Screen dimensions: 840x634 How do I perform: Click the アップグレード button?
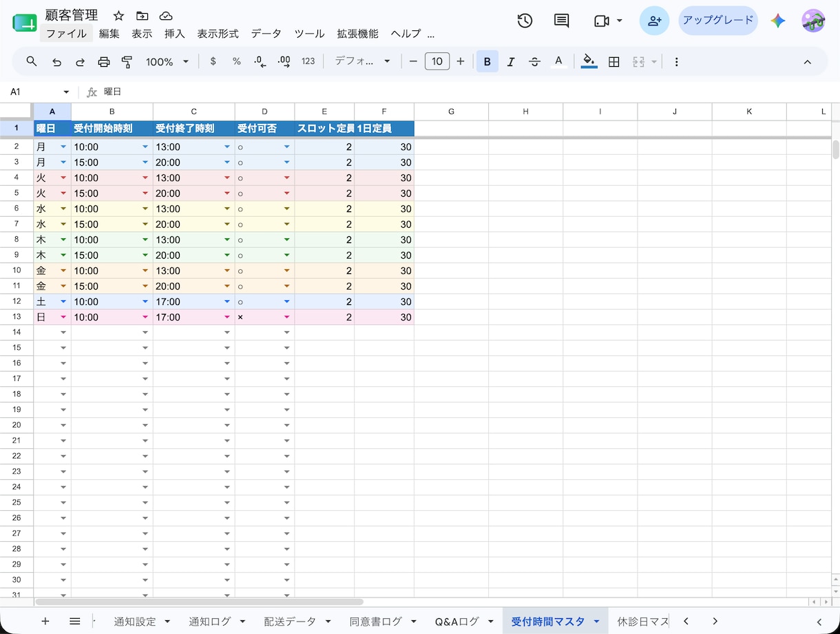pos(718,21)
